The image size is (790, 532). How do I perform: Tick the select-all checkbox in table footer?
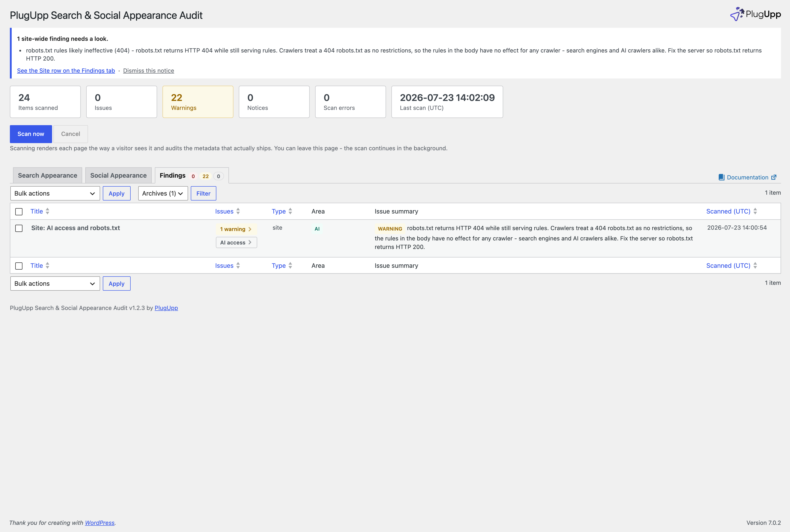[19, 266]
